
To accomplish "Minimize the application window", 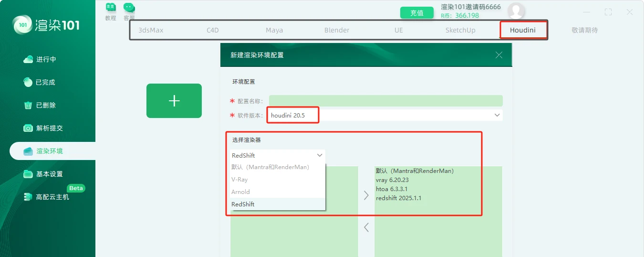I will [x=587, y=12].
